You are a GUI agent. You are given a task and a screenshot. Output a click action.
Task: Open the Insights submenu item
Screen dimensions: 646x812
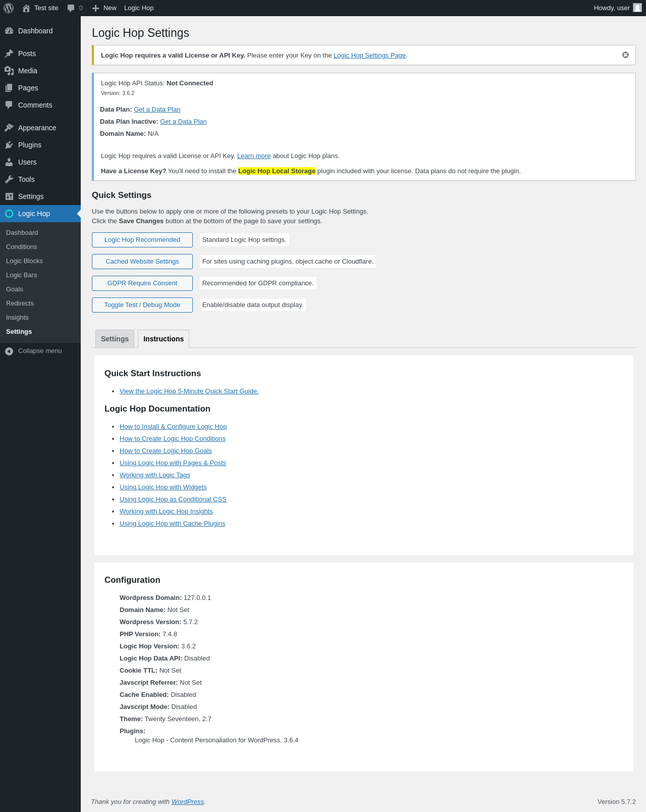pyautogui.click(x=17, y=318)
